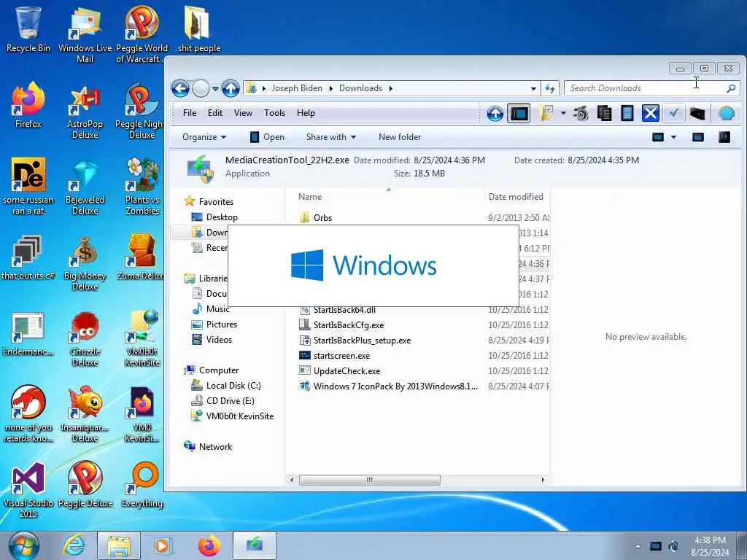Sort by the Date modified column header
Viewport: 747px width, 560px height.
click(516, 197)
